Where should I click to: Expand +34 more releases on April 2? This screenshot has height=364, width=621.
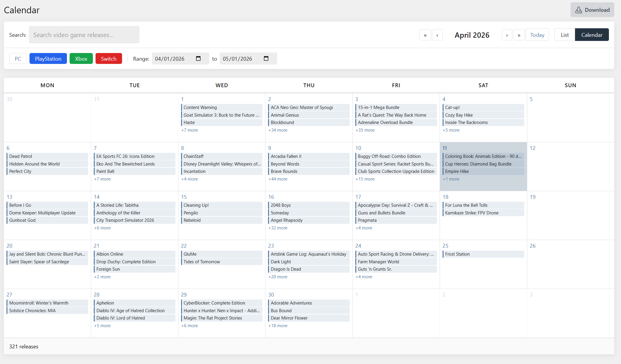[x=278, y=130]
